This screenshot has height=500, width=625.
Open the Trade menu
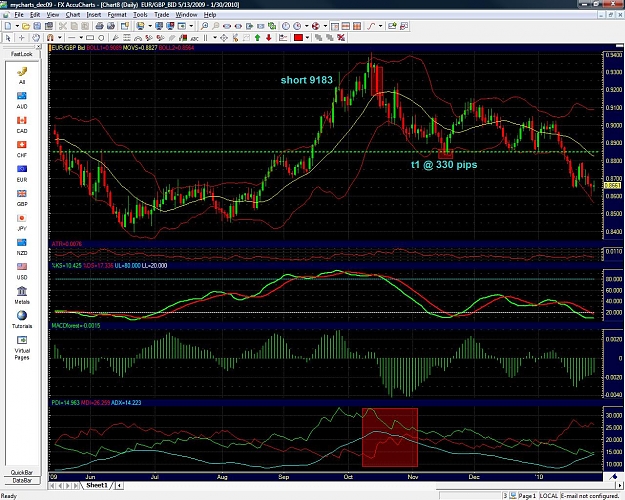(x=161, y=15)
